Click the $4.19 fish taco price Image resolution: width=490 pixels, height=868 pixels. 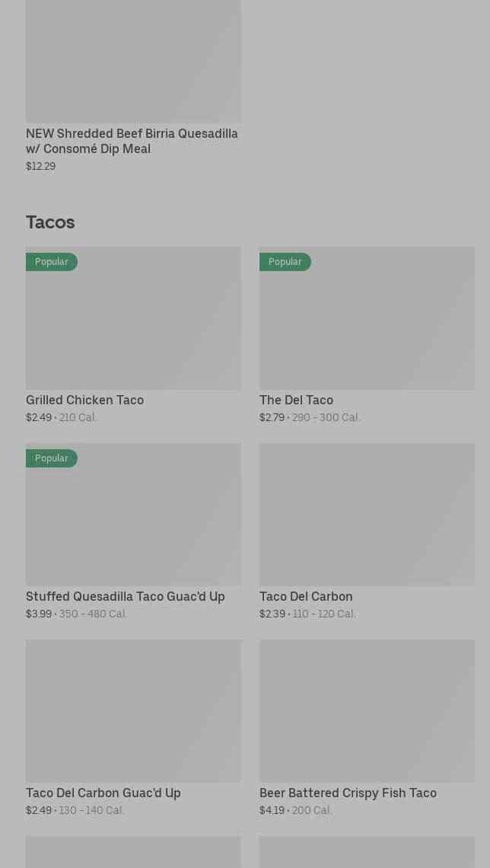pos(272,810)
